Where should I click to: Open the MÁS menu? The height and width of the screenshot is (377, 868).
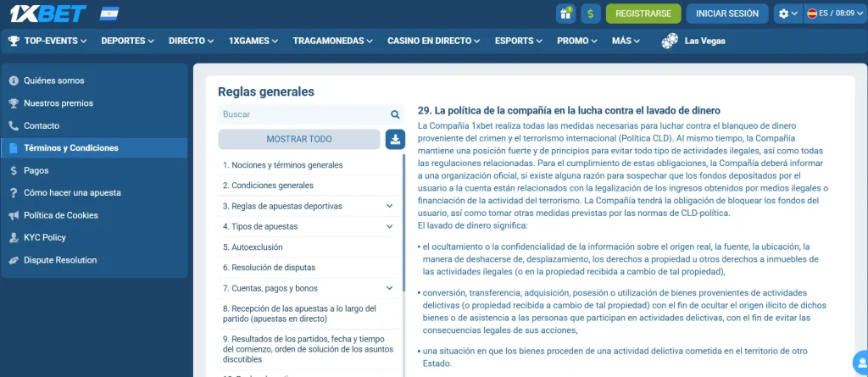626,41
